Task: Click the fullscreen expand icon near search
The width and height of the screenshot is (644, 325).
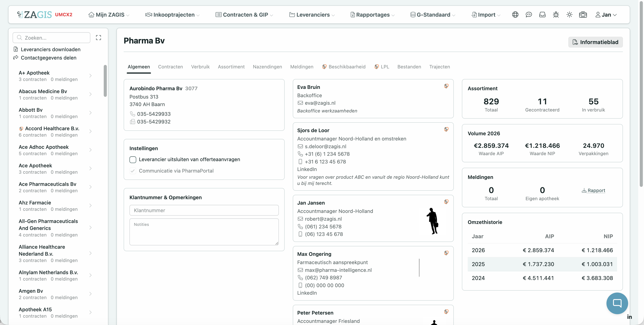Action: [98, 38]
